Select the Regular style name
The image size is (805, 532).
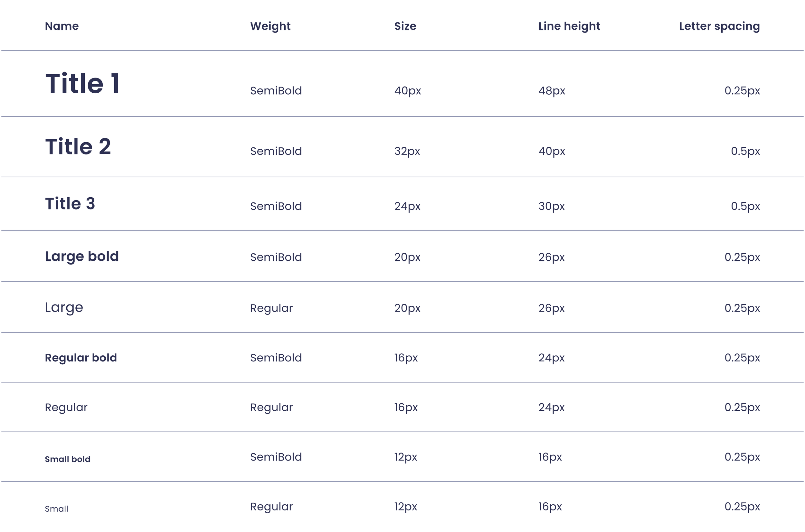(66, 407)
